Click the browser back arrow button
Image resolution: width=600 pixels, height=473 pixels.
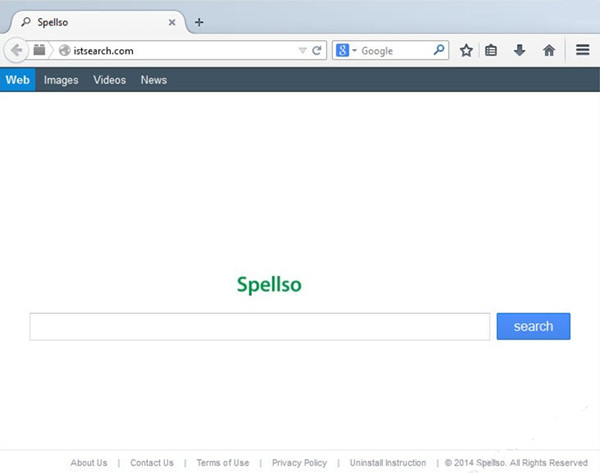(16, 50)
